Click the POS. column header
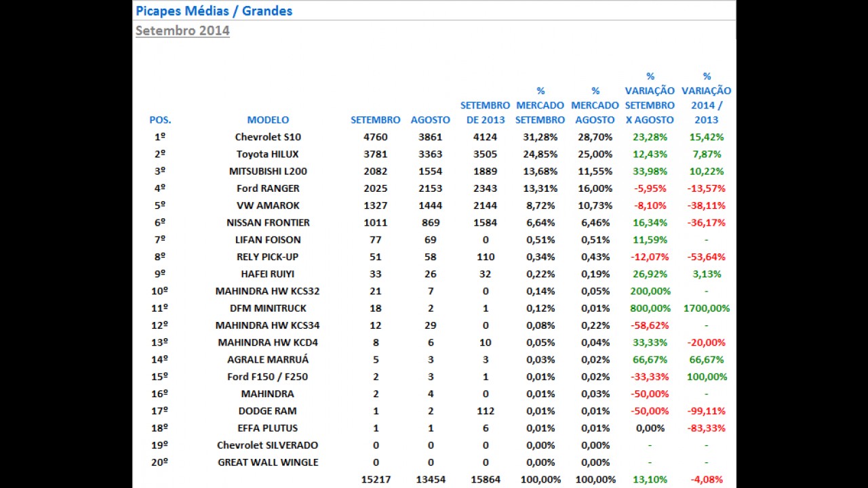 click(160, 120)
